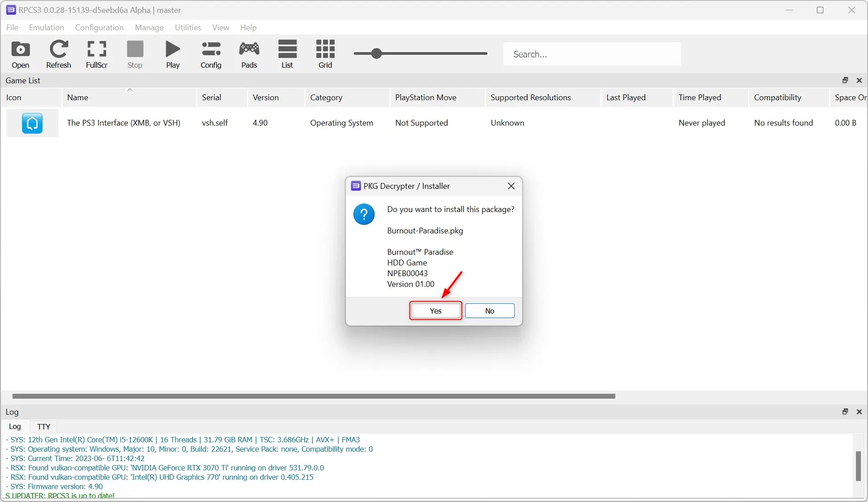Enter fullscreen with the FullScr icon
This screenshot has height=502, width=868.
point(97,54)
